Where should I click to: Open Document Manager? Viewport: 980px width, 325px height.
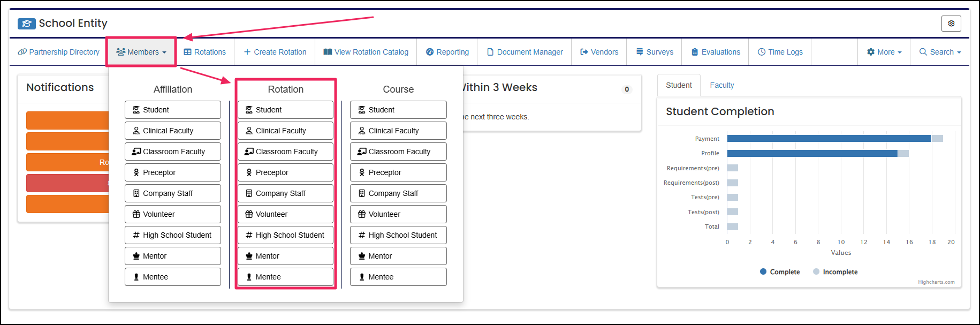[x=525, y=52]
